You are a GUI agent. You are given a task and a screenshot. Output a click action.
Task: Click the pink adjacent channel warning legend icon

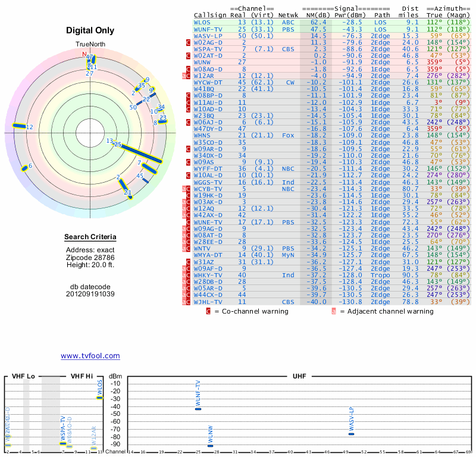334,311
